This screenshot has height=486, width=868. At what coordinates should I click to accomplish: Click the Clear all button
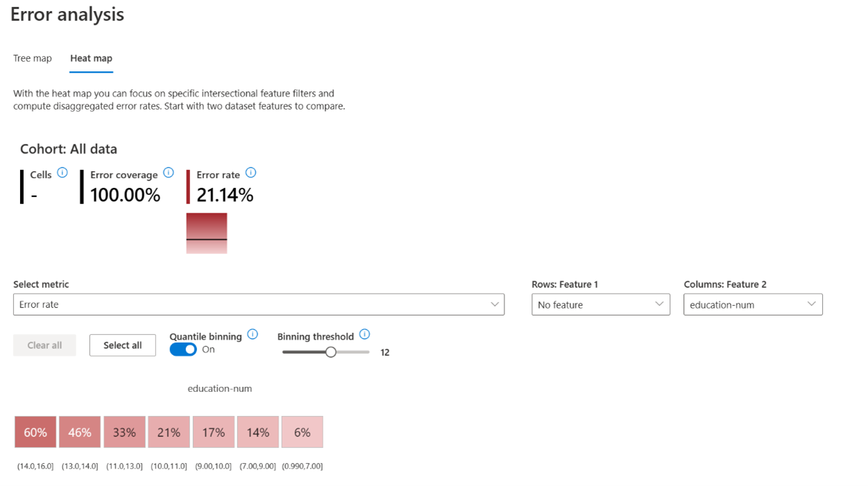44,345
